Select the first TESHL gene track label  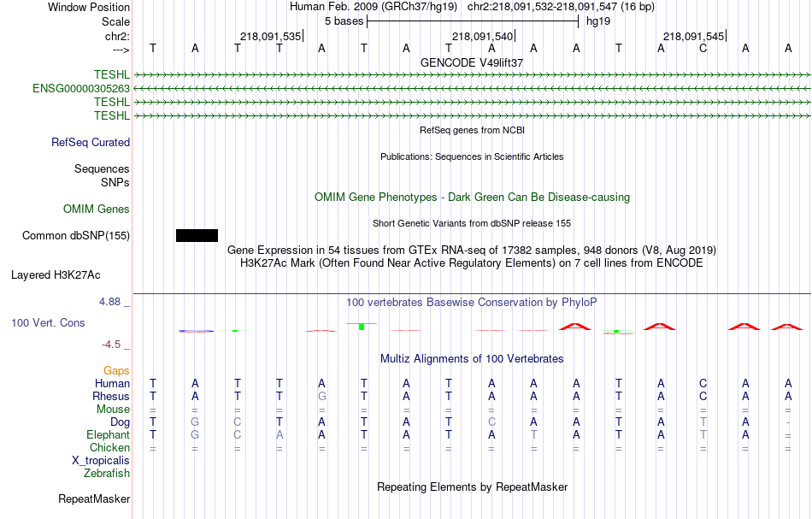pos(112,74)
